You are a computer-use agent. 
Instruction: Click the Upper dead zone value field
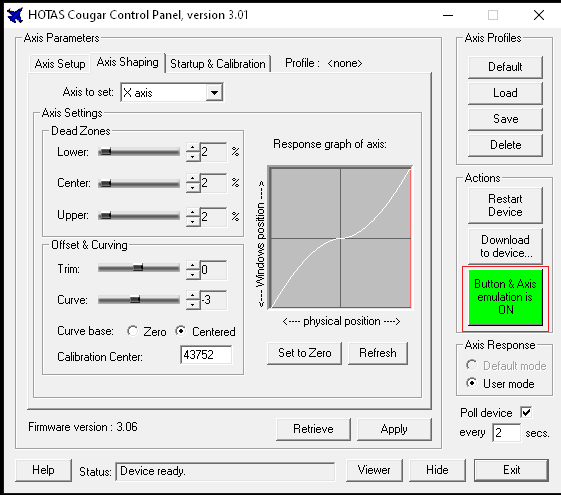click(213, 217)
